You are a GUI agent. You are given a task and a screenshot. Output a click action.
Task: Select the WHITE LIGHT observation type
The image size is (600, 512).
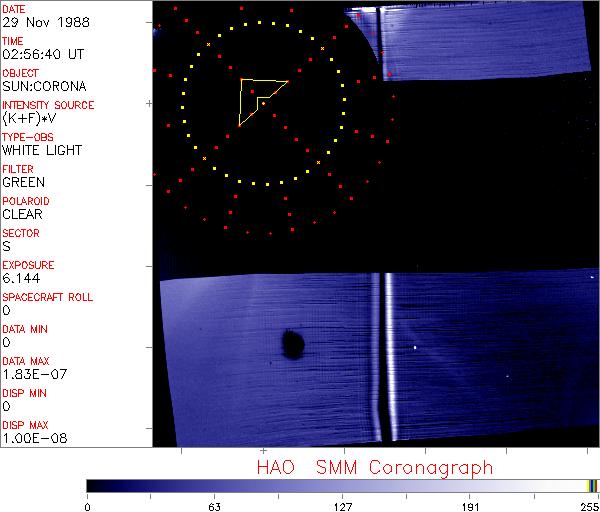tap(42, 150)
